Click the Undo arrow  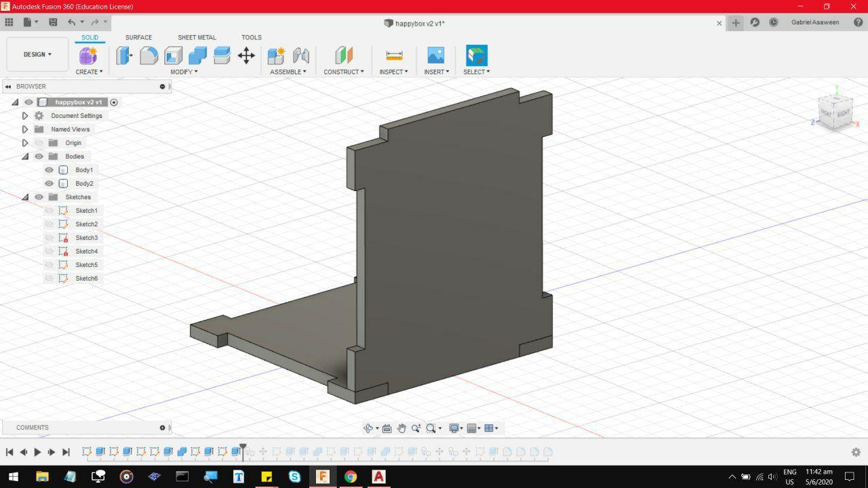(x=71, y=22)
